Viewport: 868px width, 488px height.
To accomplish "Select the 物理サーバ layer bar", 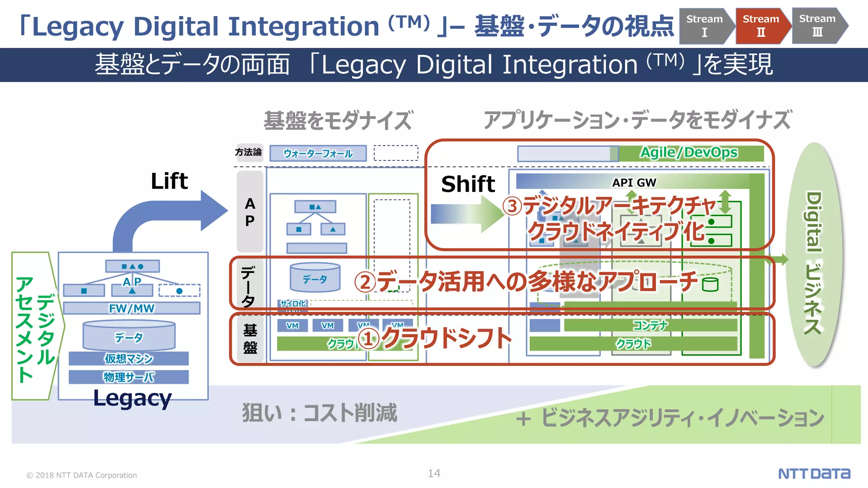I will click(x=128, y=377).
